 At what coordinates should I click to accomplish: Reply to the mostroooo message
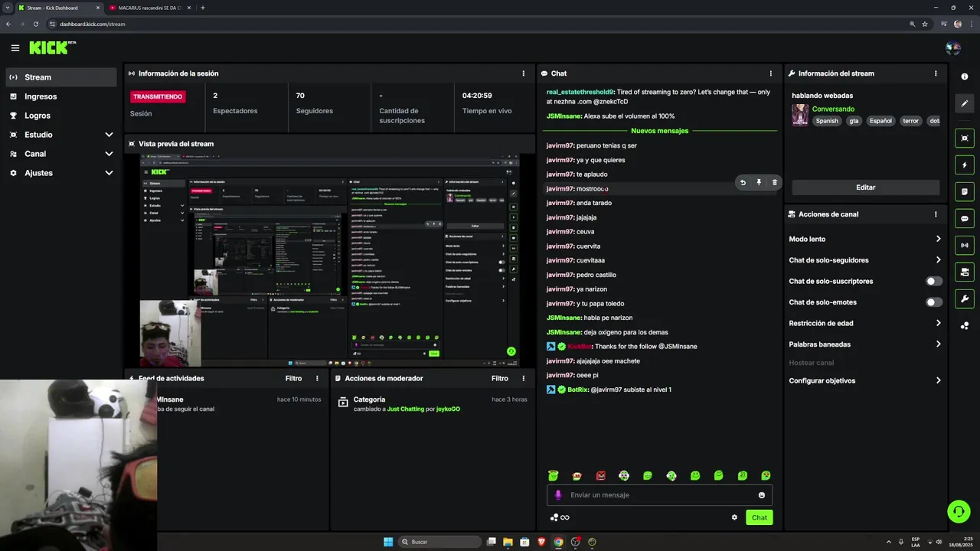(x=743, y=182)
